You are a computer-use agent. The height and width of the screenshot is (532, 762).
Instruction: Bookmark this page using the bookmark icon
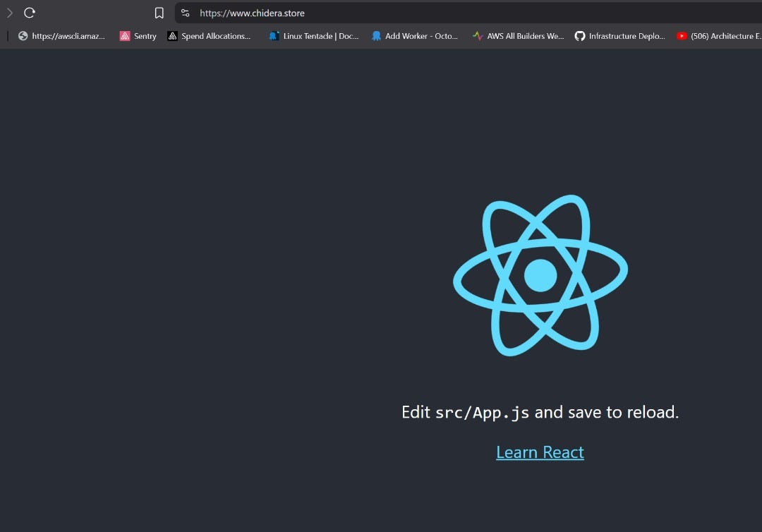point(159,13)
